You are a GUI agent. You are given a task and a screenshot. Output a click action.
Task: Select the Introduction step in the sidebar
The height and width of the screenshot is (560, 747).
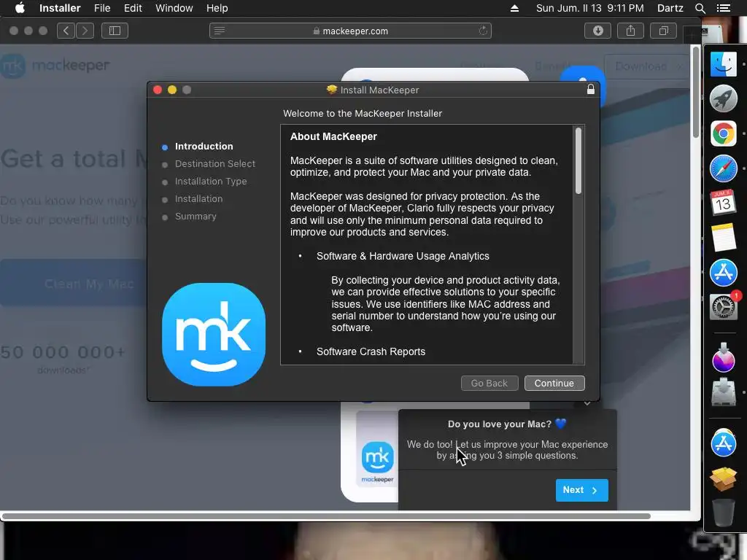[x=204, y=146]
